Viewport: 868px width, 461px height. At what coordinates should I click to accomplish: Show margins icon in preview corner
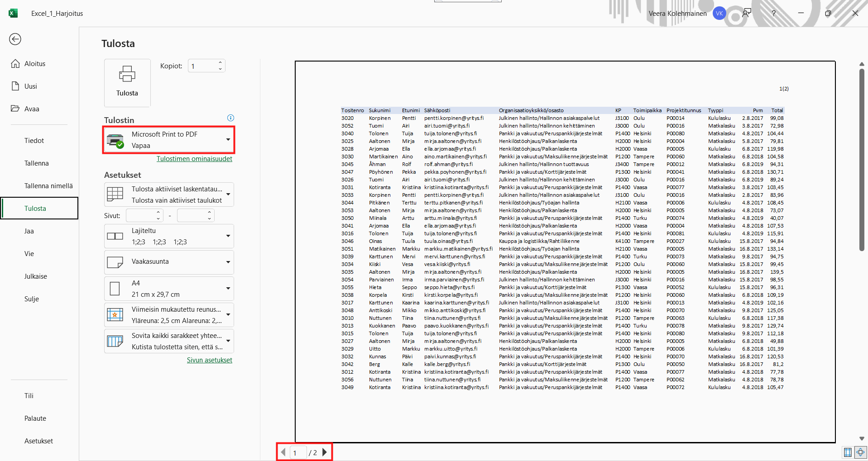(848, 452)
